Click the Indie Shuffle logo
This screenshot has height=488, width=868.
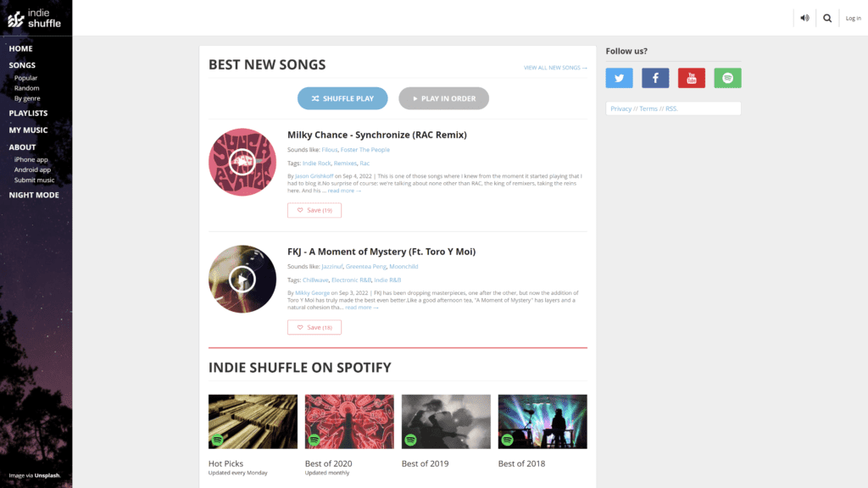[34, 19]
